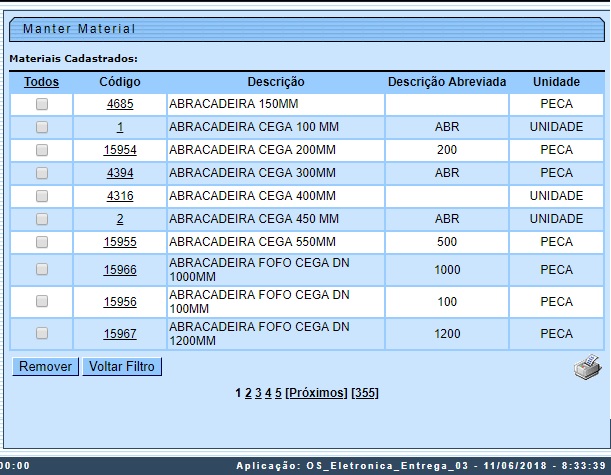Image resolution: width=611 pixels, height=475 pixels.
Task: Click the printer icon to print list
Action: tap(587, 368)
